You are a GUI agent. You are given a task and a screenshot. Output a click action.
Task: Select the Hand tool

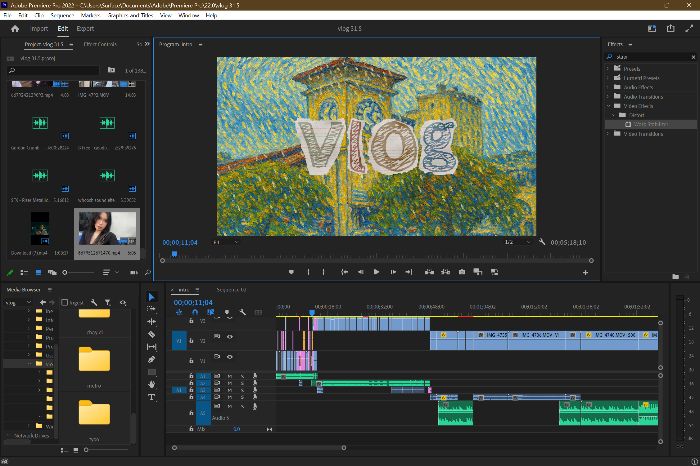pos(151,384)
